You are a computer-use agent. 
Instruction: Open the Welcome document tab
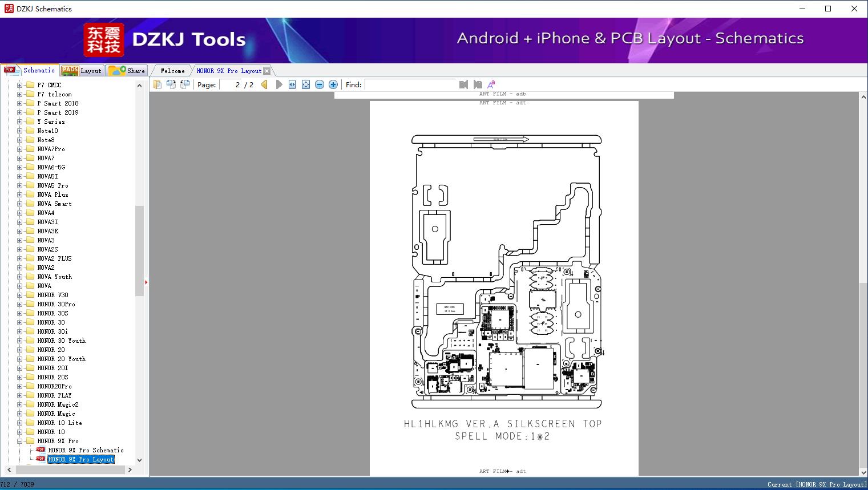point(172,71)
